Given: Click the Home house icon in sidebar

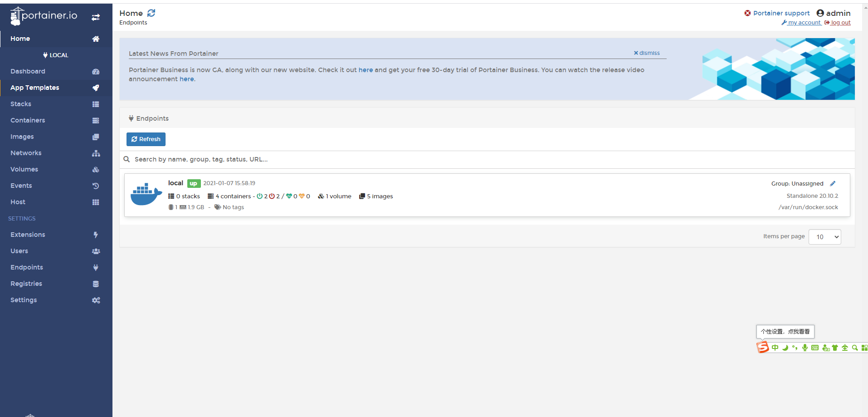Looking at the screenshot, I should [x=96, y=39].
